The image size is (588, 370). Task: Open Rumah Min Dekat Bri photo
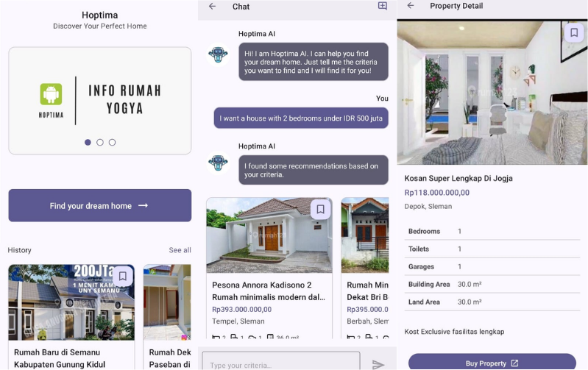365,235
